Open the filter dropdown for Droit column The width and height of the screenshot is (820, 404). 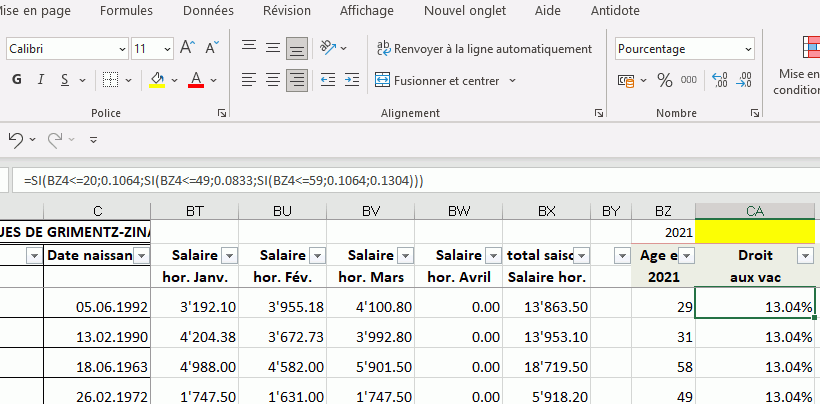(x=804, y=255)
